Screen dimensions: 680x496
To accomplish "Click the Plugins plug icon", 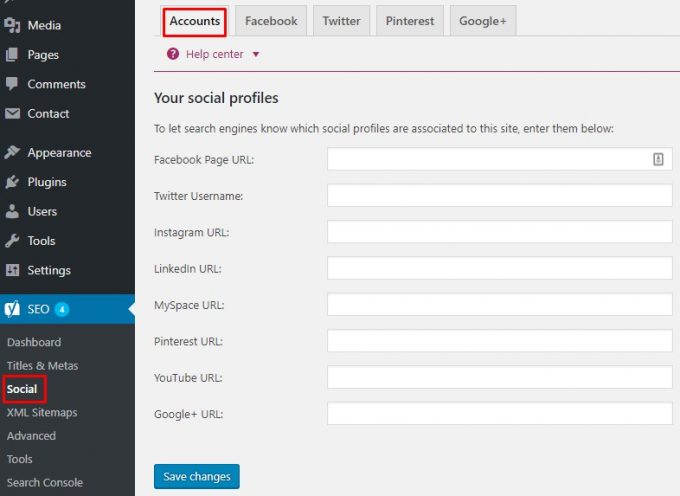I will pos(12,182).
